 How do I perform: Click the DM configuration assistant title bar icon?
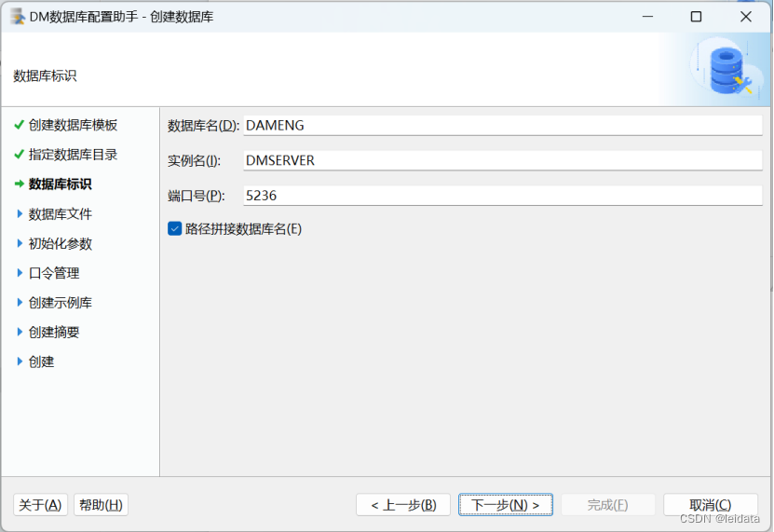tap(18, 17)
